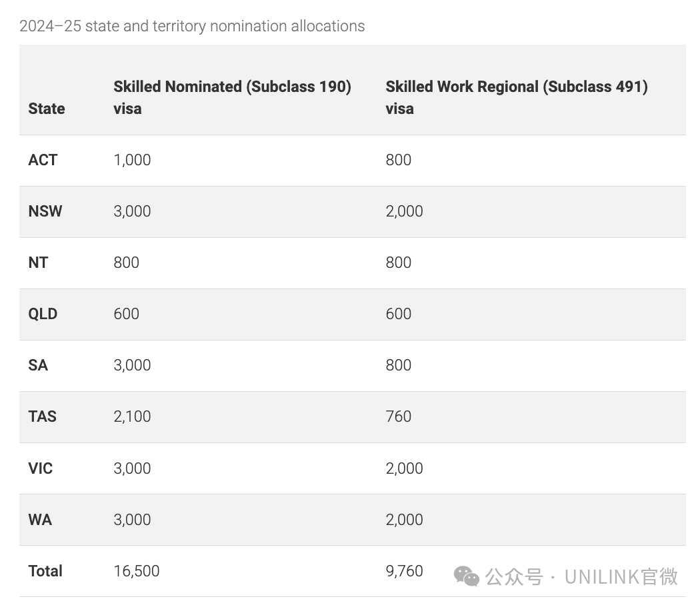Select the Total row label
Screen dimensions: 700x605
[x=45, y=570]
